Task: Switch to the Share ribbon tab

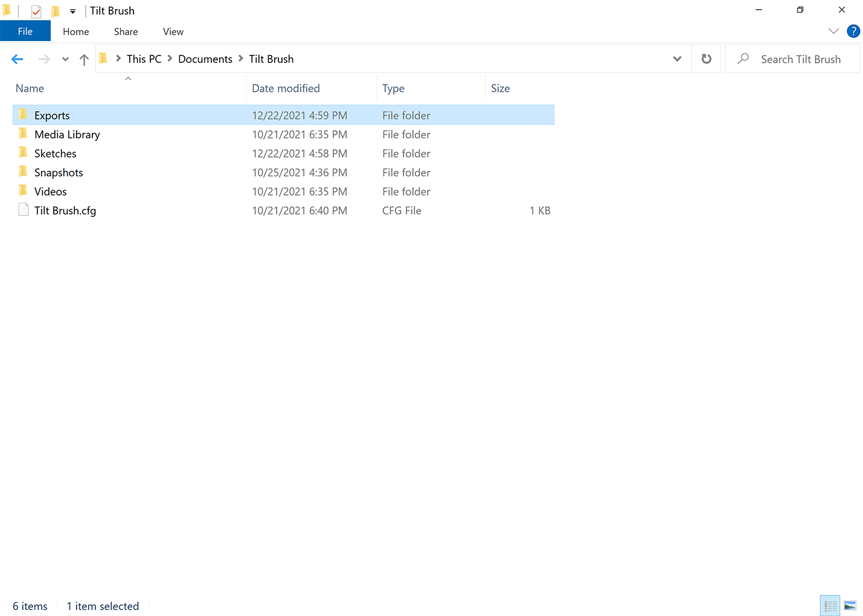Action: click(x=126, y=31)
